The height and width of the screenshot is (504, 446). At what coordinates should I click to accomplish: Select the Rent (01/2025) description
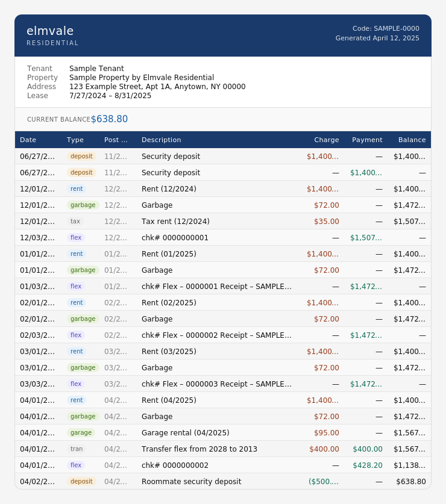[x=169, y=254]
